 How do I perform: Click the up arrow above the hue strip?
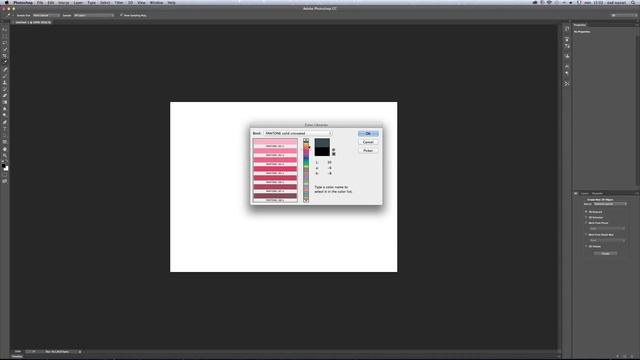pyautogui.click(x=306, y=140)
